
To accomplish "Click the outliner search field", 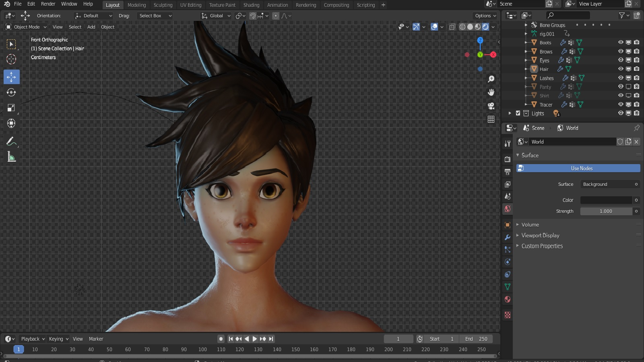I will click(x=568, y=15).
